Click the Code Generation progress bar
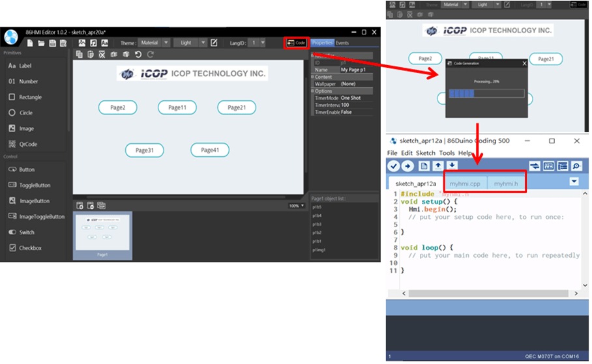Viewport: 592px width, 364px height. [x=486, y=93]
